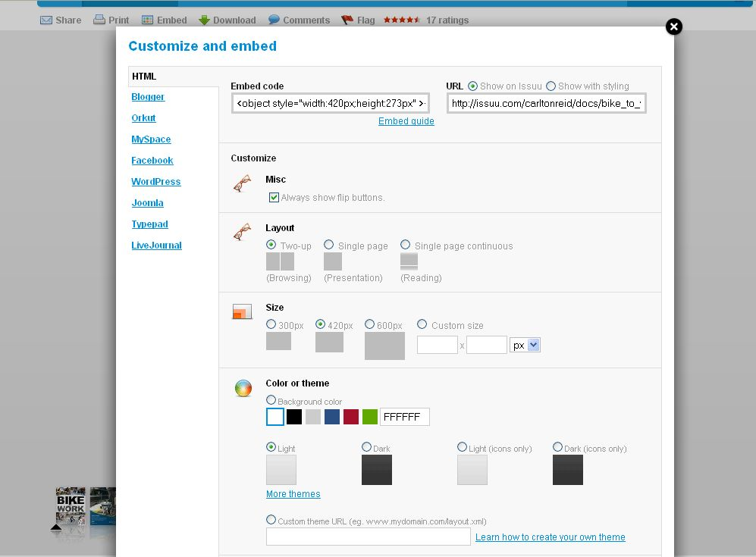The image size is (756, 557).
Task: Pick the green background color swatch
Action: [x=370, y=417]
